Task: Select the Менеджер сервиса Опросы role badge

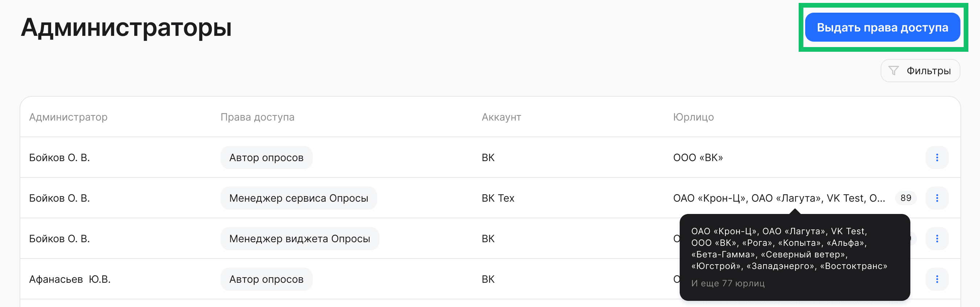Action: coord(299,198)
